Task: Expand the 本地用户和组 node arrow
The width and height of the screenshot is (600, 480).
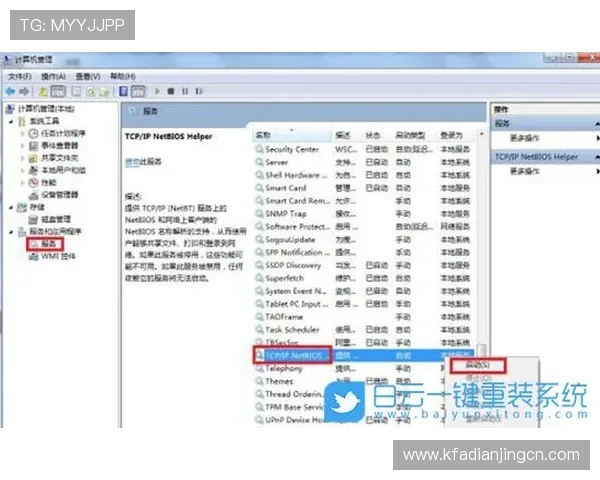Action: pyautogui.click(x=22, y=170)
